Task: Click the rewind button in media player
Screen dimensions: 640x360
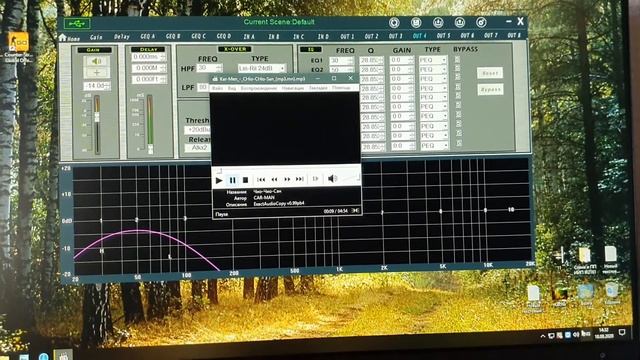Action: (274, 180)
